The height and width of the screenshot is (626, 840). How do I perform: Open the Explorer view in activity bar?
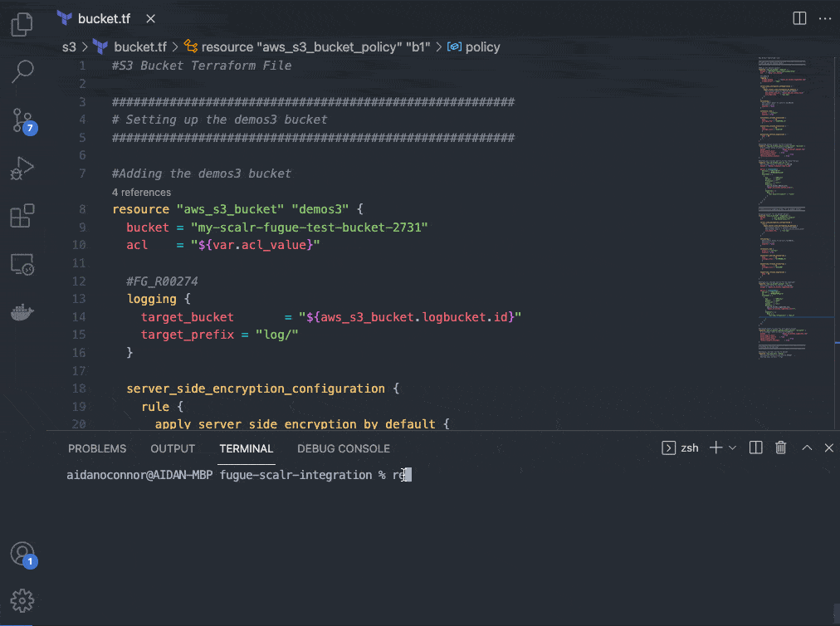click(22, 24)
